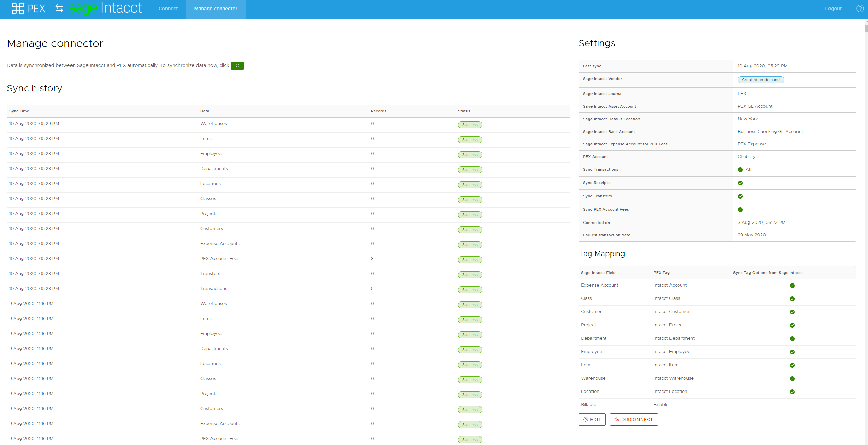The width and height of the screenshot is (868, 445).
Task: Click the Created on demand badge
Action: click(760, 80)
